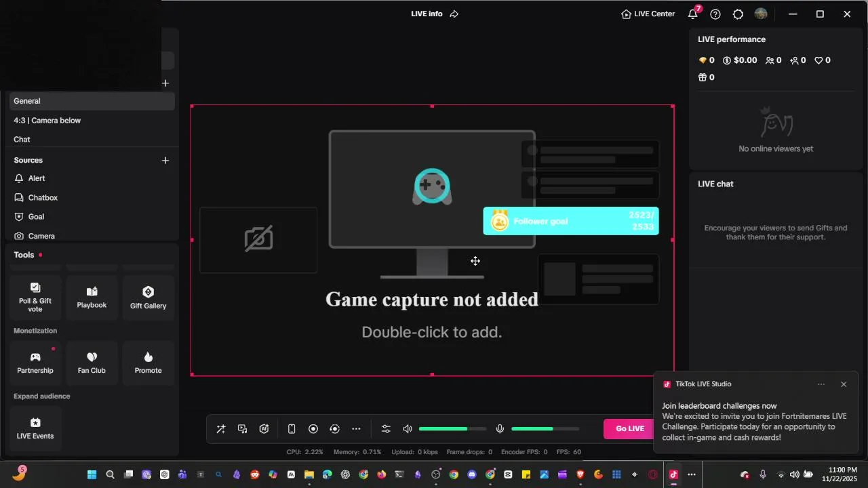Mute the speaker output icon

pos(408,429)
